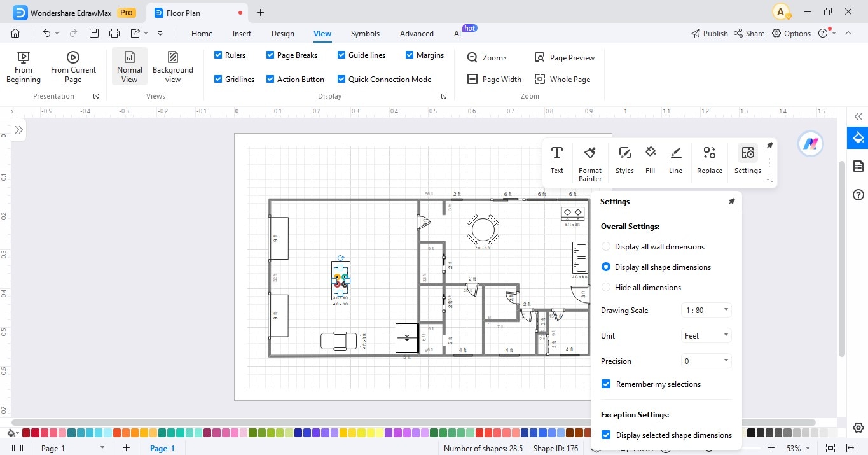
Task: Open the Zoom dropdown in ribbon
Action: click(488, 57)
